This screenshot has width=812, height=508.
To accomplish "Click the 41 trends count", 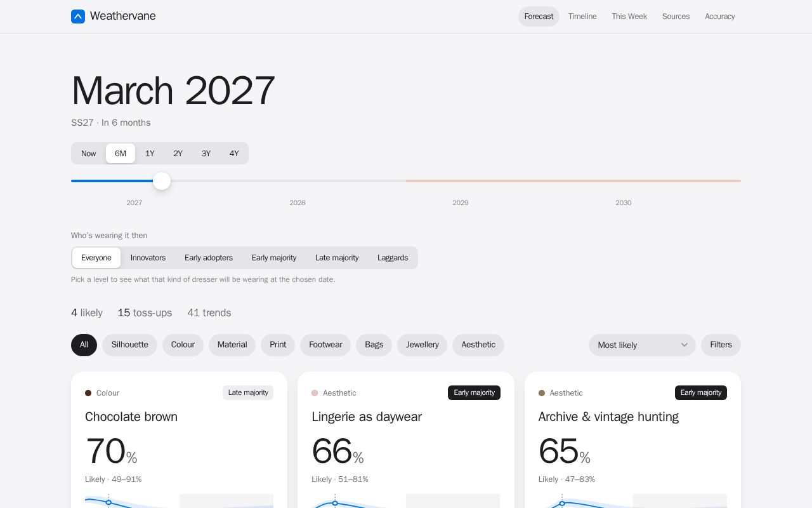I will pos(209,313).
